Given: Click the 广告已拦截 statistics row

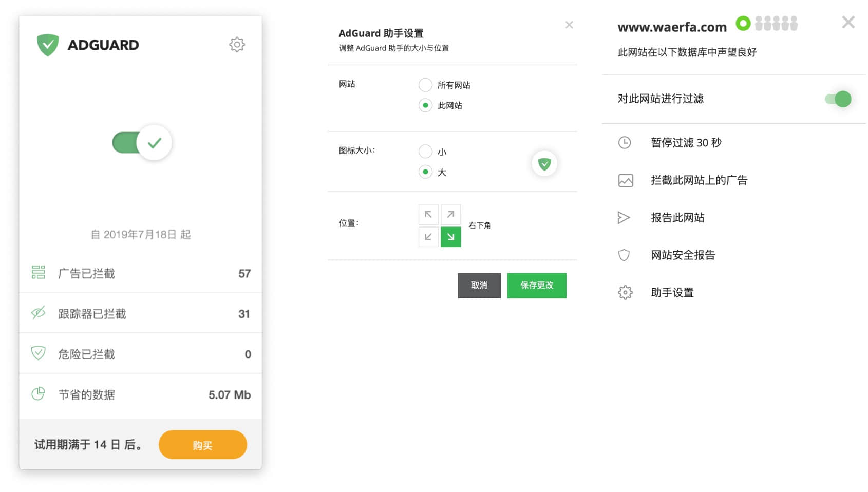Looking at the screenshot, I should pyautogui.click(x=141, y=273).
